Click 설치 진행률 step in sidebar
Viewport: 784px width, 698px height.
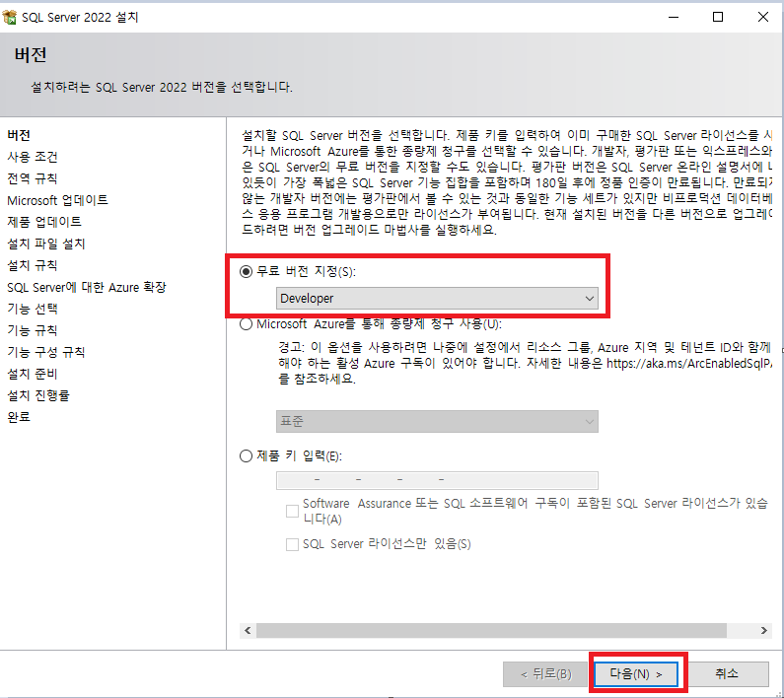(x=38, y=396)
